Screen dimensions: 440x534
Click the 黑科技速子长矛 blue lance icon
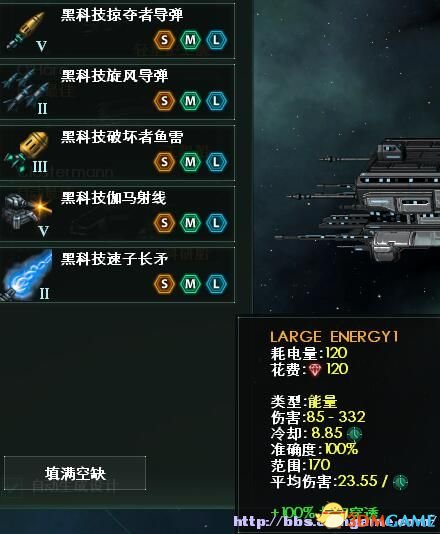[x=27, y=275]
